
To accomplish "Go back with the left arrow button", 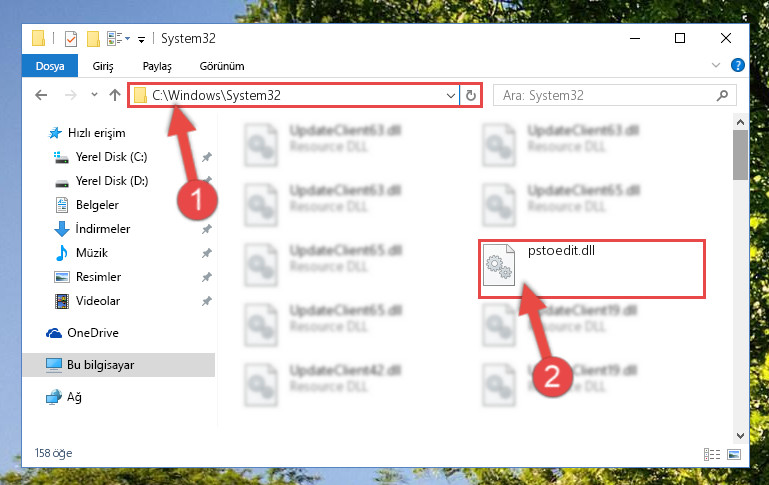I will (x=41, y=95).
